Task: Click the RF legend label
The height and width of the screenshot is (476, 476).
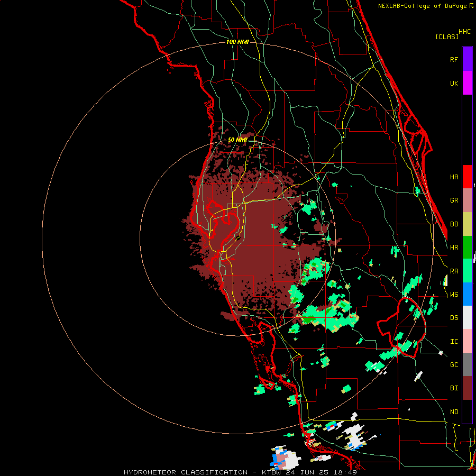Action: pyautogui.click(x=454, y=59)
